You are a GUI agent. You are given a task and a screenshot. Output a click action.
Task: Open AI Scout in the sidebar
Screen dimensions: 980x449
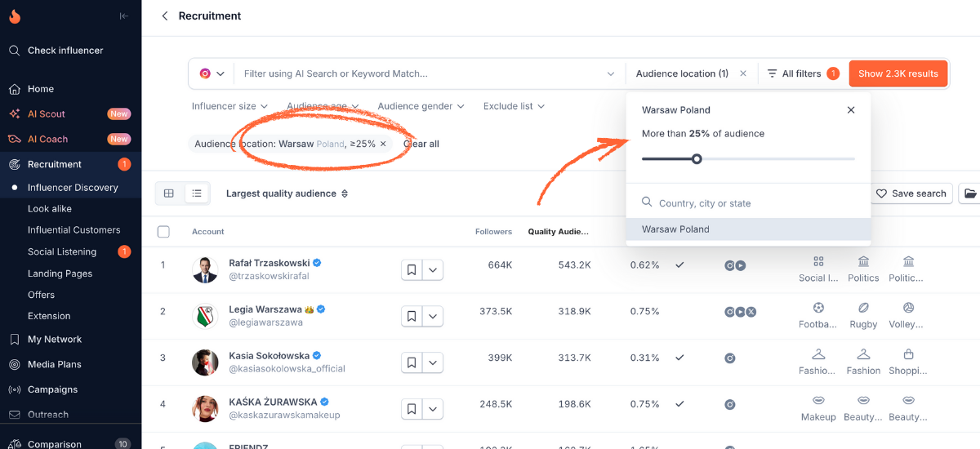click(47, 114)
